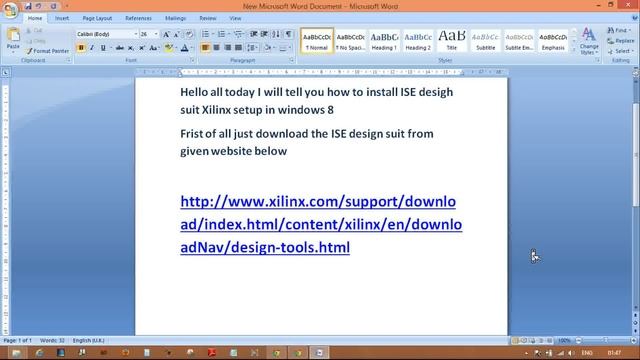640x360 pixels.
Task: Open the Paste options dropdown arrow
Action: 13,51
